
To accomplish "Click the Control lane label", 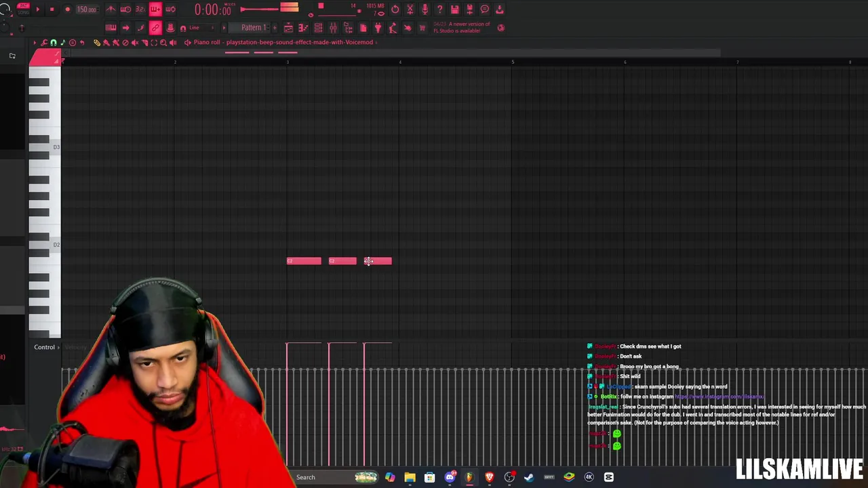I will tap(45, 348).
